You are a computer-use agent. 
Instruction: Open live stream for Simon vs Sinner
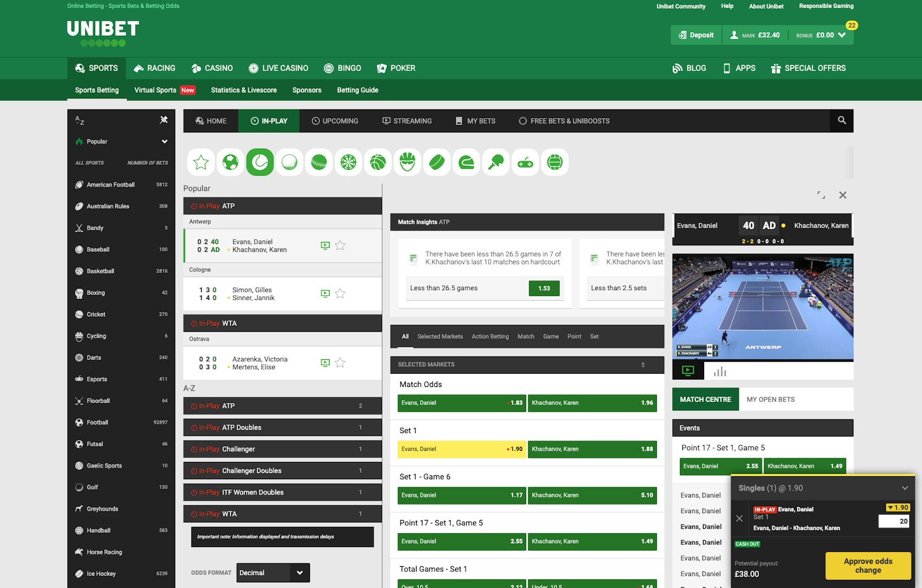pyautogui.click(x=325, y=294)
